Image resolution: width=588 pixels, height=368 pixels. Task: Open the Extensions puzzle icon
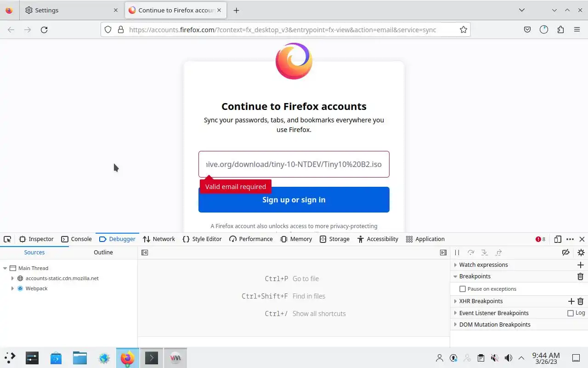[x=560, y=29]
